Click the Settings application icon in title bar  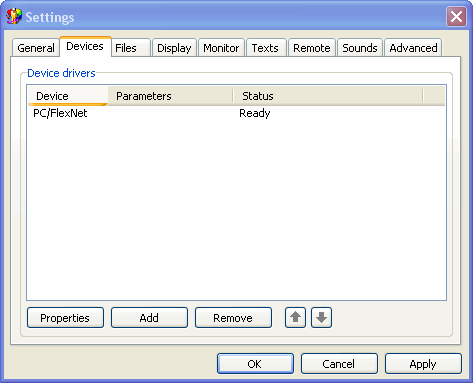click(x=14, y=16)
